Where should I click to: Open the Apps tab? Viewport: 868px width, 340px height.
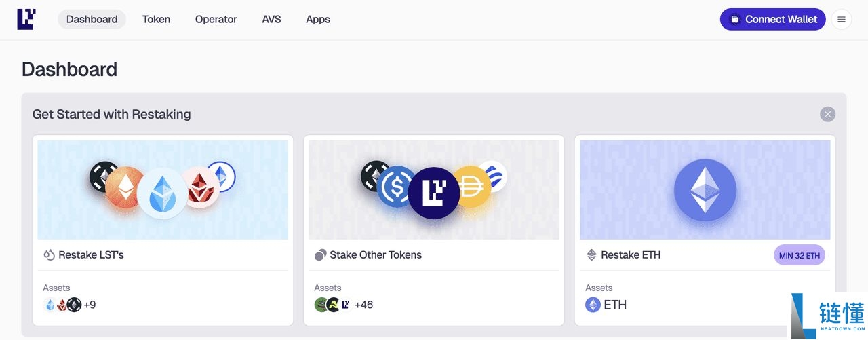coord(318,20)
